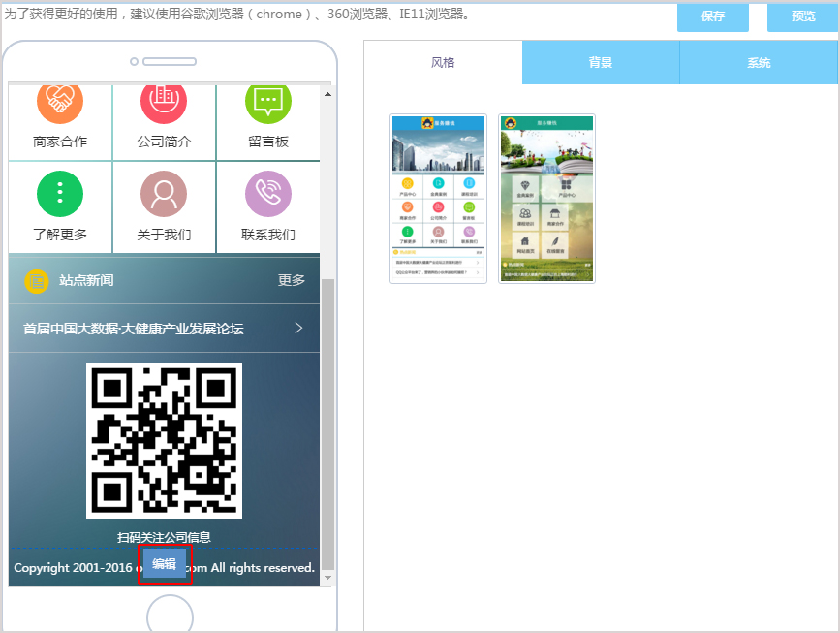
Task: Click the 扫码关注公司信息 caption
Action: pyautogui.click(x=164, y=537)
